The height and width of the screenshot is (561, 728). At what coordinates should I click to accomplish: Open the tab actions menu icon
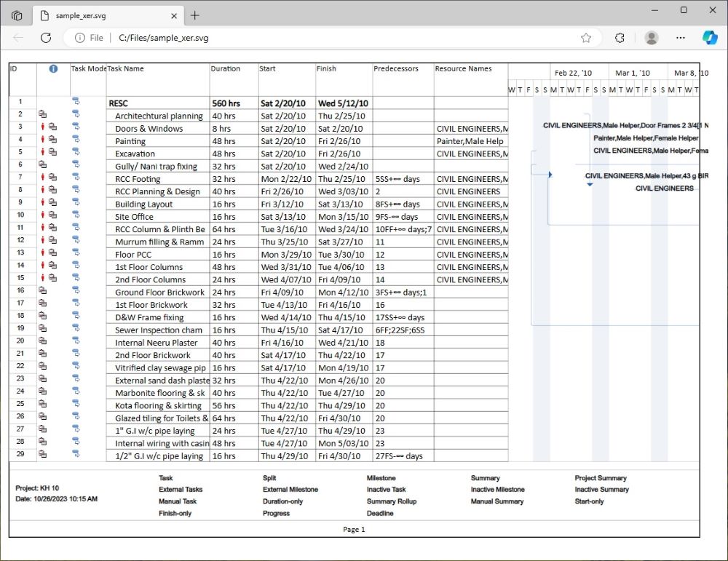coord(17,15)
